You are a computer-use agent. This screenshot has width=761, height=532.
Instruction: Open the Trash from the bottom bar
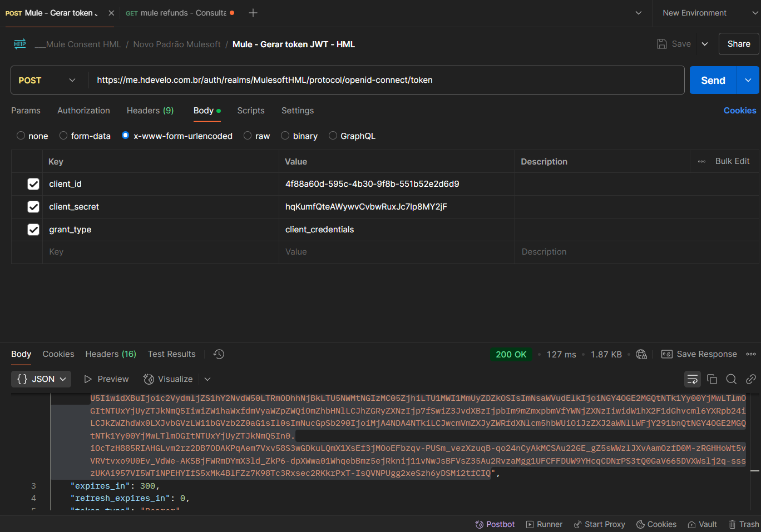[744, 524]
